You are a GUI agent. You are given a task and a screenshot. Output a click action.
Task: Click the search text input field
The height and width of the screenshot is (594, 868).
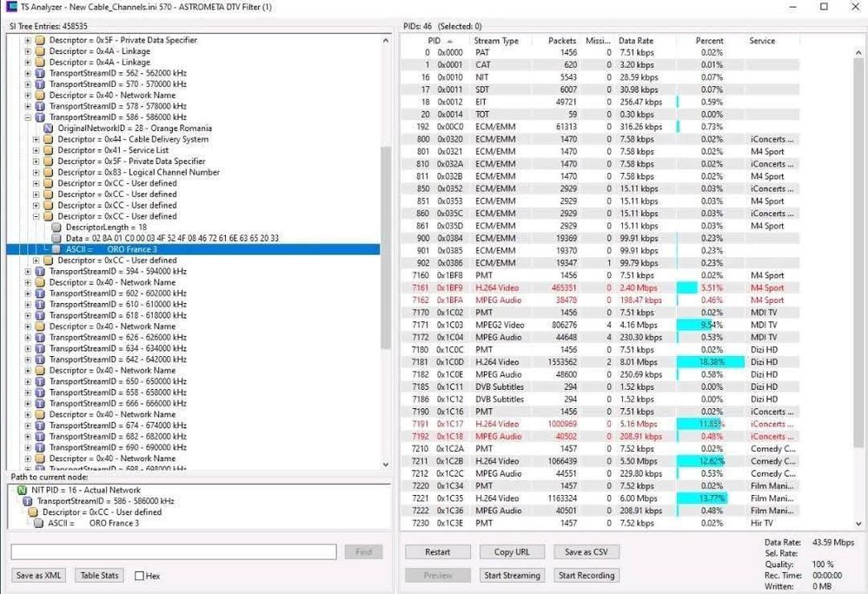click(x=173, y=552)
